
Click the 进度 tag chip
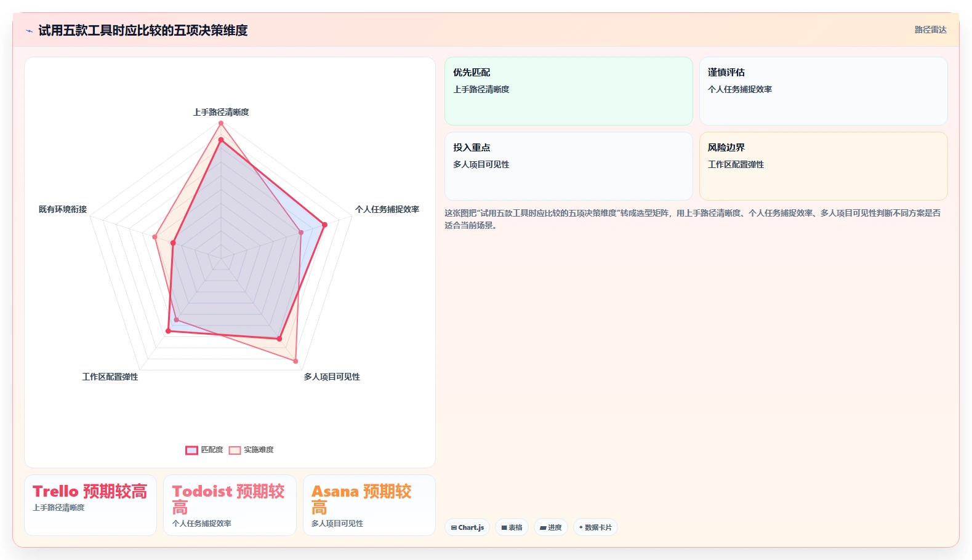pyautogui.click(x=551, y=527)
